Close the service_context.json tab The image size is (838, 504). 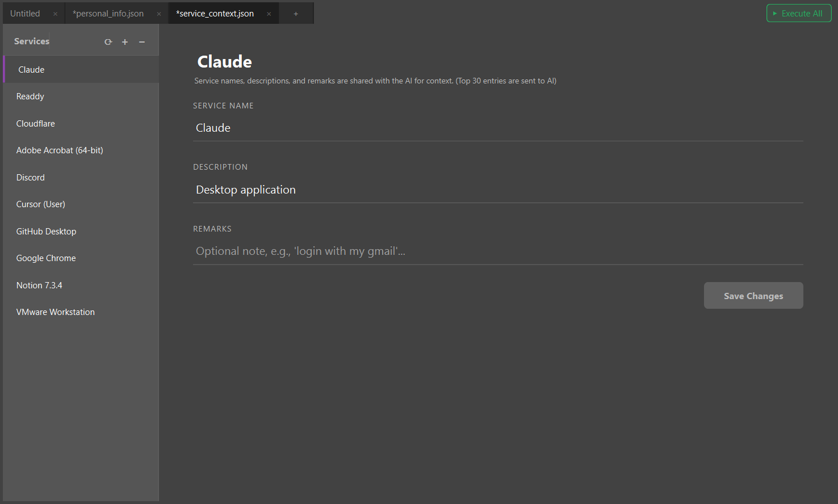tap(269, 13)
